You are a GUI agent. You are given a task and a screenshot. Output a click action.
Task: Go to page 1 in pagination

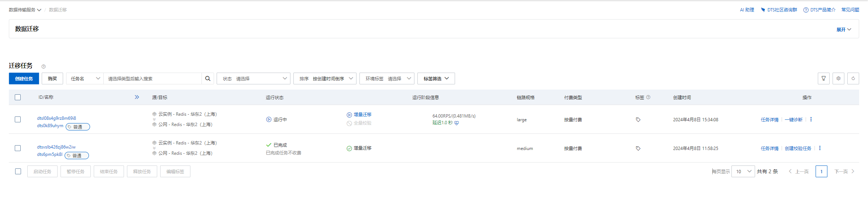pos(821,171)
